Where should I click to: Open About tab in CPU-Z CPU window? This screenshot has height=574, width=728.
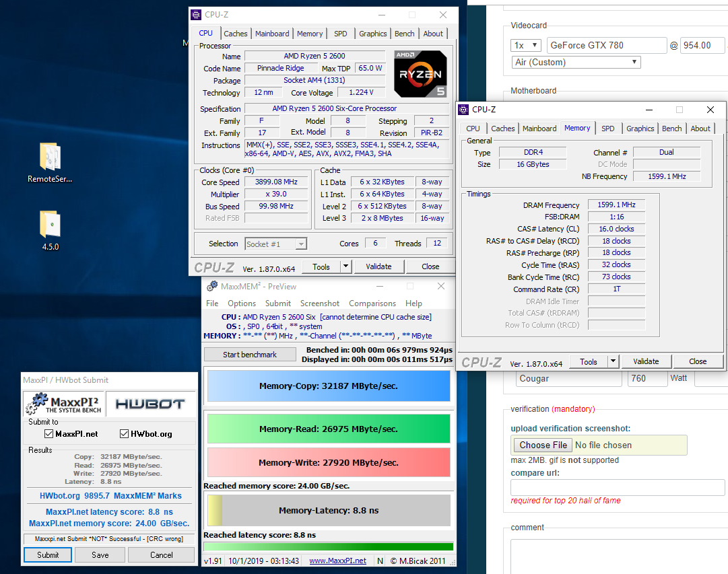[x=433, y=34]
